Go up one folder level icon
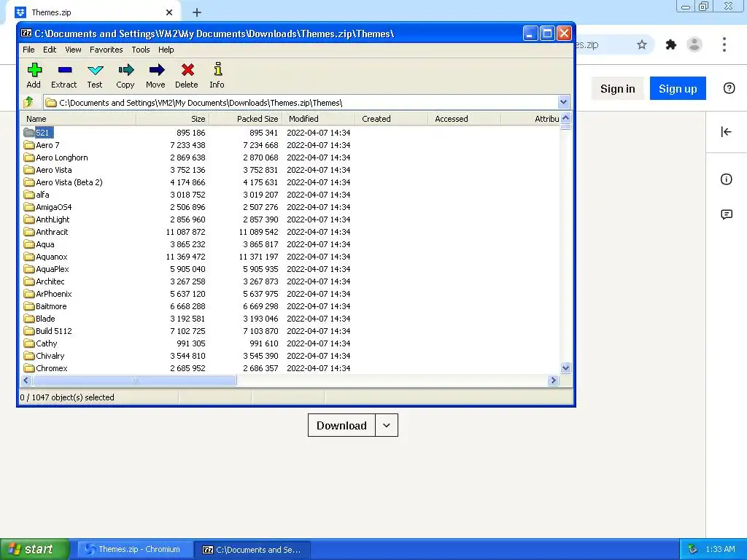This screenshot has height=560, width=747. [x=28, y=101]
